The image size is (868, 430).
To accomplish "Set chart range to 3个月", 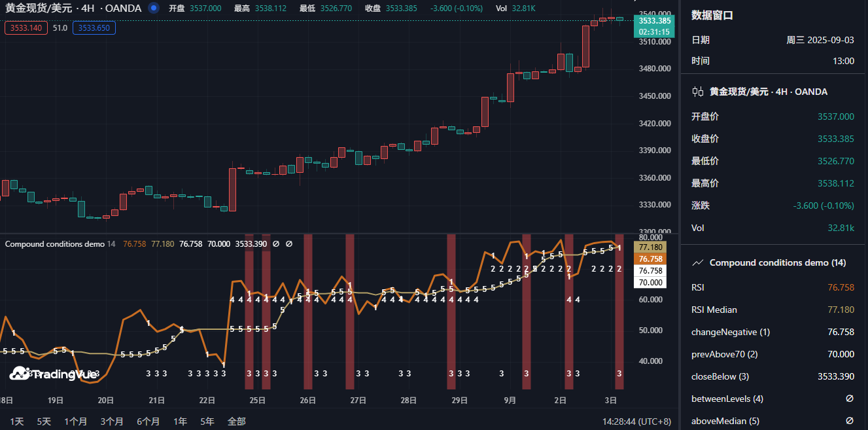I will click(x=112, y=421).
